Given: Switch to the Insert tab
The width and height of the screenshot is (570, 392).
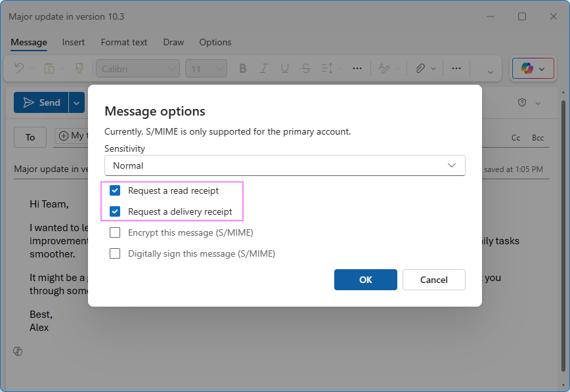Looking at the screenshot, I should click(73, 42).
